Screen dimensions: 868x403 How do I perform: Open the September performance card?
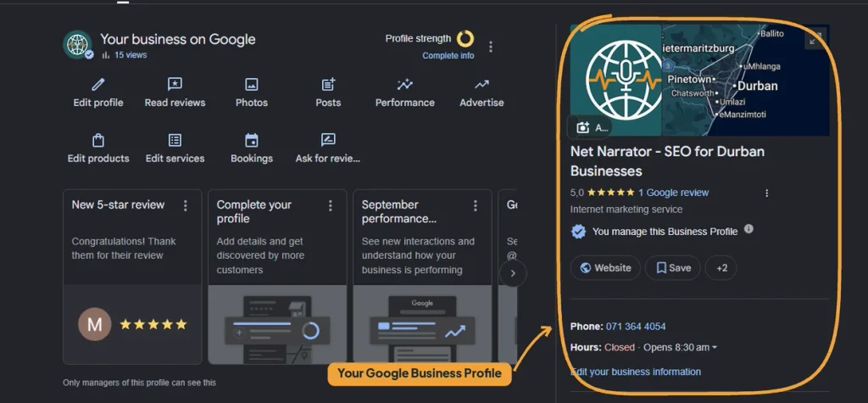(x=422, y=277)
